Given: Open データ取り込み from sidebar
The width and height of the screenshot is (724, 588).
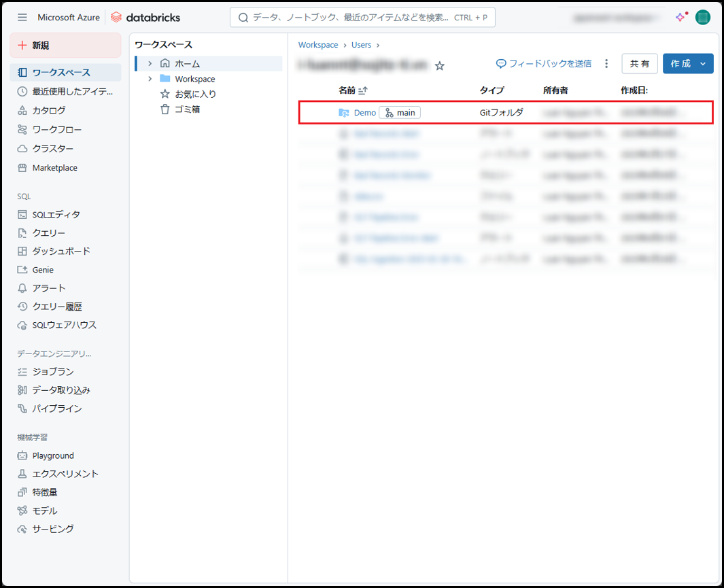Looking at the screenshot, I should pyautogui.click(x=65, y=390).
